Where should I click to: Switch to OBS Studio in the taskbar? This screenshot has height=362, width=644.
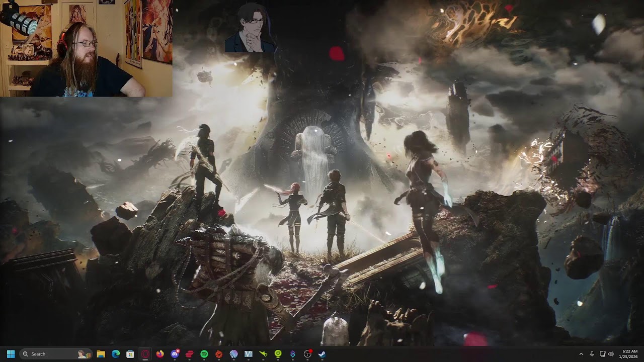[x=307, y=354]
